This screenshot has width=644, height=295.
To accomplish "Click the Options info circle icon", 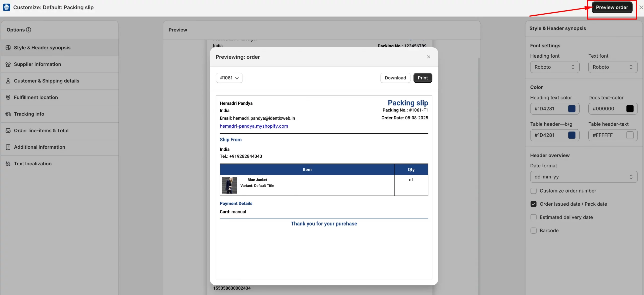I will pos(29,30).
